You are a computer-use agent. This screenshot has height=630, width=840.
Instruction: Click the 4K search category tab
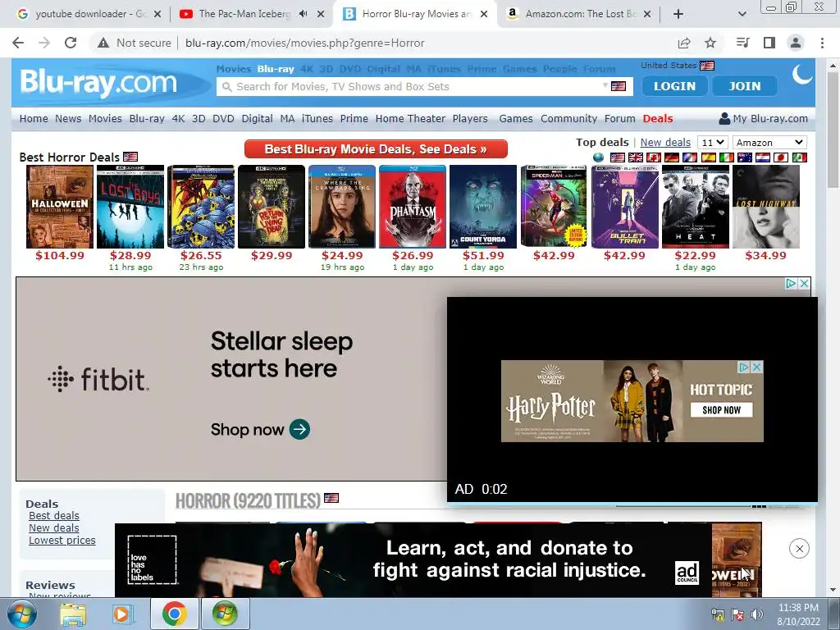click(x=307, y=69)
